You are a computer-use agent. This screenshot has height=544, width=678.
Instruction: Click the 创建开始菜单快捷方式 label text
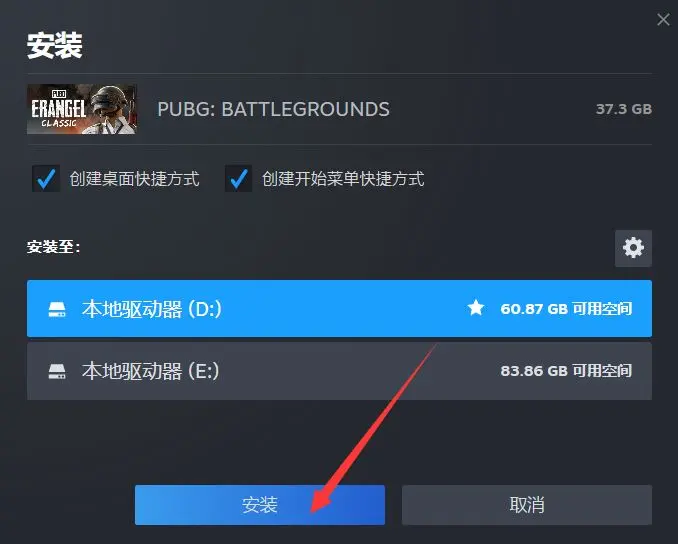(343, 179)
